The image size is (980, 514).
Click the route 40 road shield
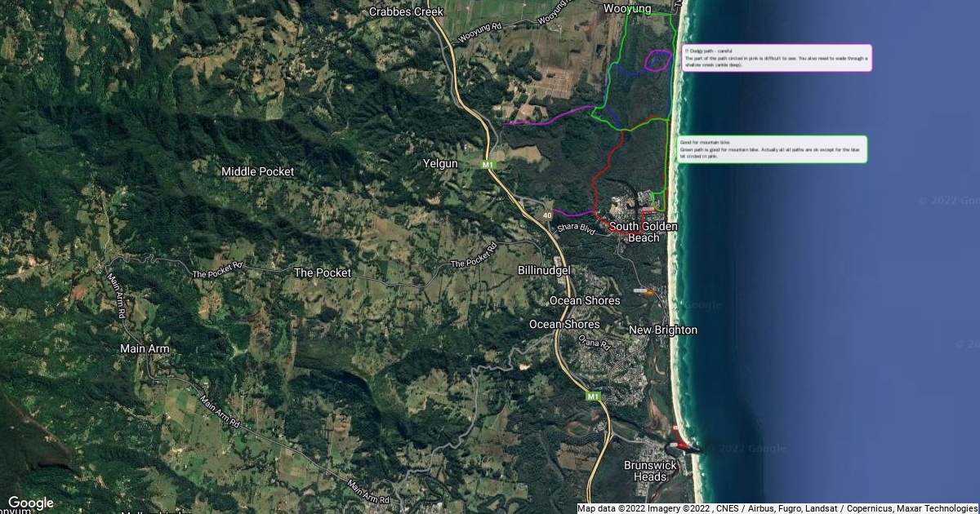(547, 215)
